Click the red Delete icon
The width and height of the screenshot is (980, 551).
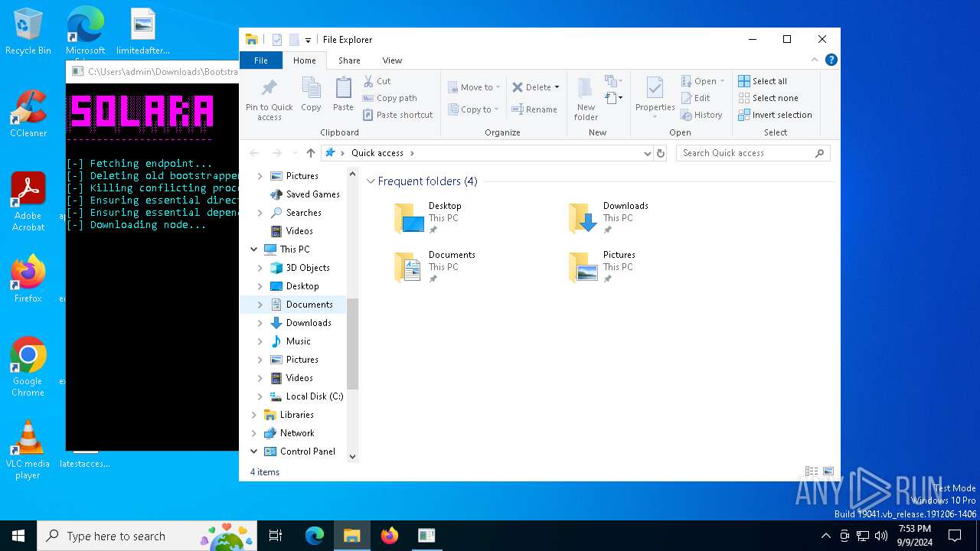(518, 87)
